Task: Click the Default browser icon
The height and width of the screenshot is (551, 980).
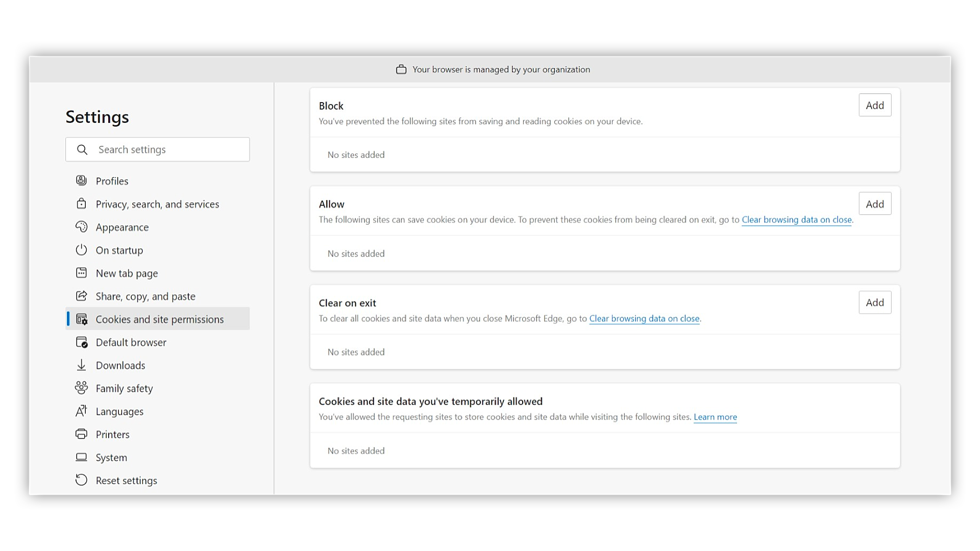Action: pyautogui.click(x=81, y=342)
